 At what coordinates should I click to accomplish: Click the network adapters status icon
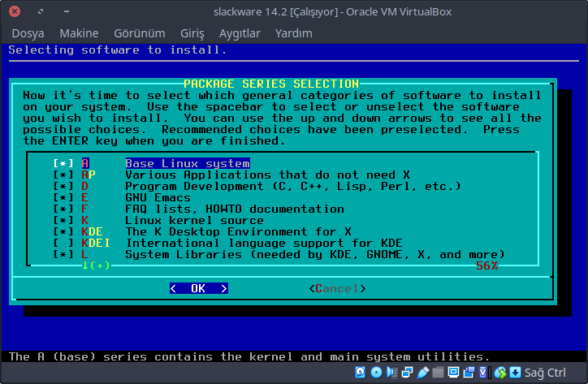coord(407,373)
